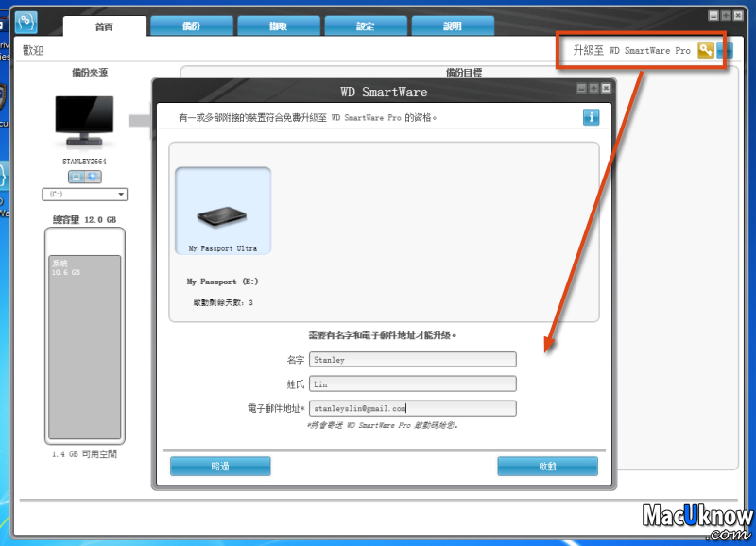Select the My Passport Ultra drive thumbnail
756x546 pixels.
tap(223, 211)
